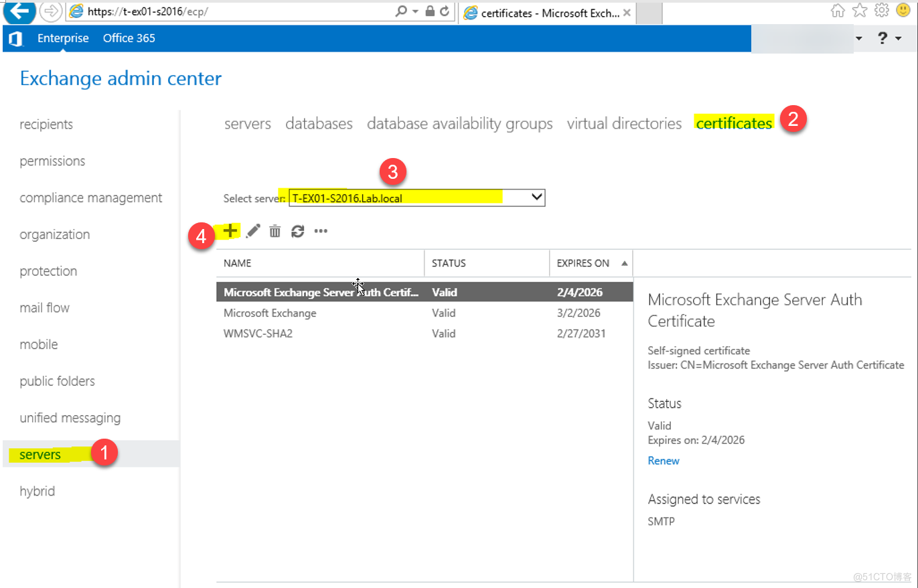
Task: Open recipients in the left navigation
Action: pos(46,125)
